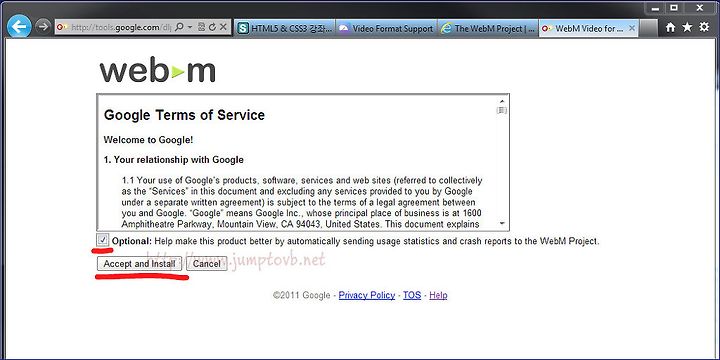
Task: Click the terms of service scrollbar thumb
Action: pyautogui.click(x=502, y=110)
